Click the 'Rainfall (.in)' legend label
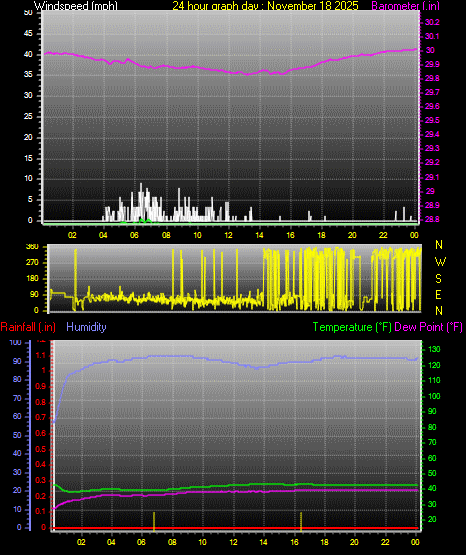Screen dimensions: 466x555 [28, 327]
